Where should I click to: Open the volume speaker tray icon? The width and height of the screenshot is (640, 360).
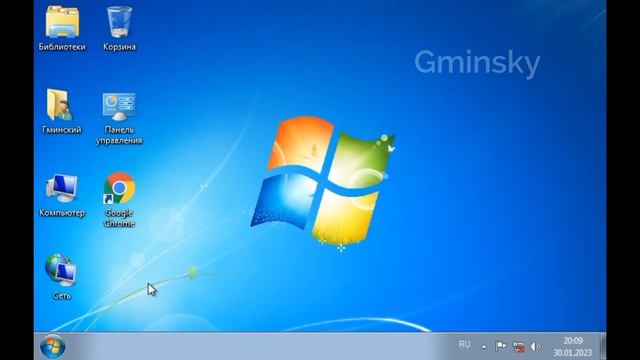tap(535, 347)
